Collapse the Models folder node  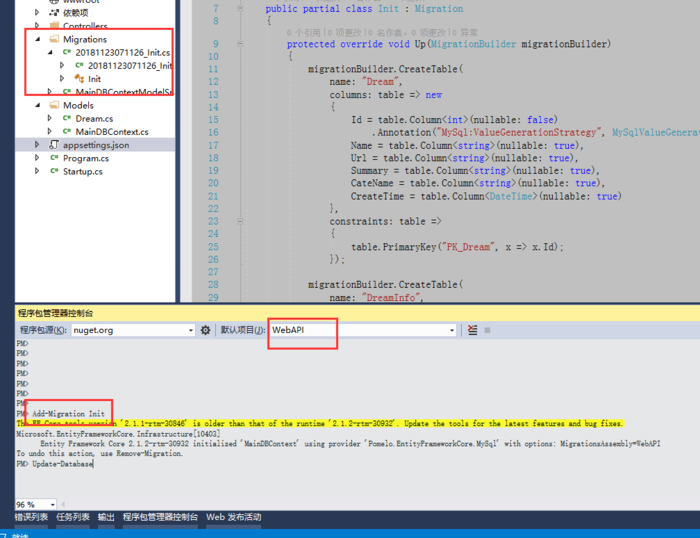[x=38, y=105]
